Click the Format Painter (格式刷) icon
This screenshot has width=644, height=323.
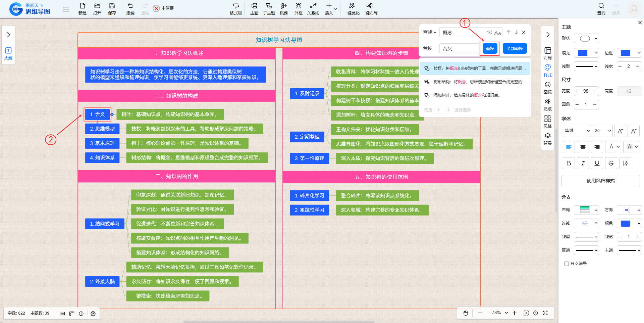point(235,6)
